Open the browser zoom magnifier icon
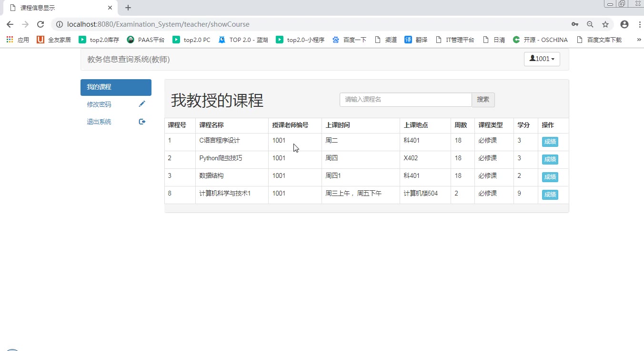 coord(590,24)
